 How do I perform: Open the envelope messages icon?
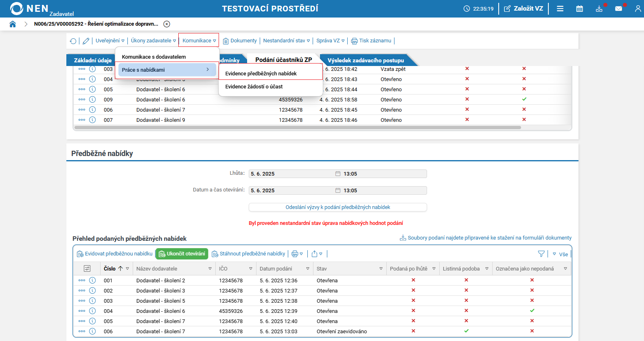tap(619, 9)
